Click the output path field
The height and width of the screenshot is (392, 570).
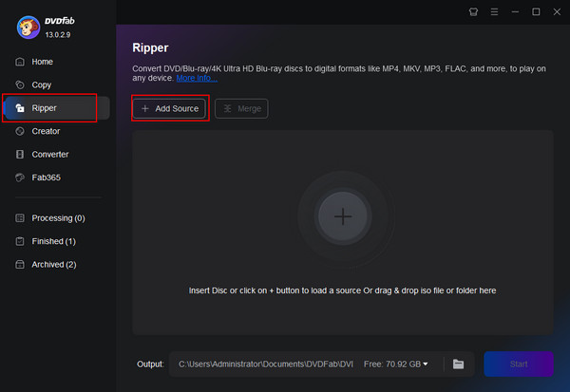pyautogui.click(x=266, y=364)
